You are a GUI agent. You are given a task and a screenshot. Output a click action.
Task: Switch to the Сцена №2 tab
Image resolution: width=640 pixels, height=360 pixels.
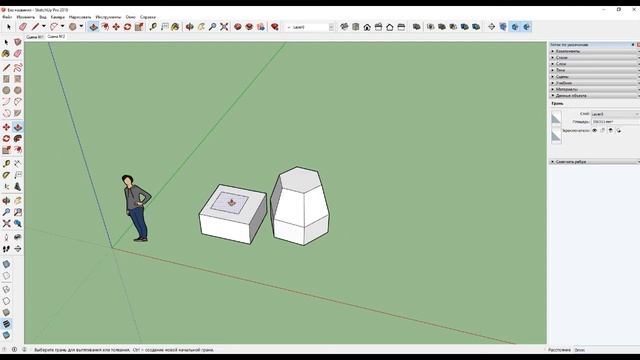pyautogui.click(x=56, y=36)
